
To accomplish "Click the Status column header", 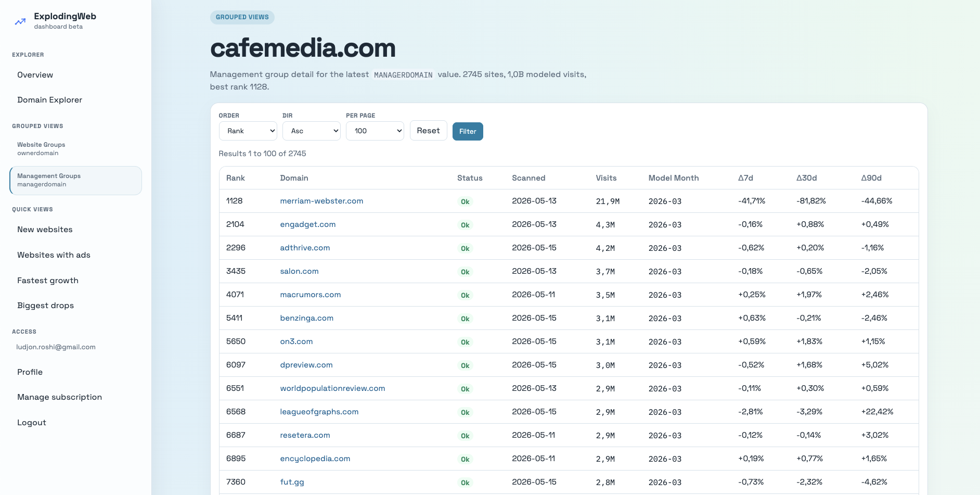I will coord(470,178).
